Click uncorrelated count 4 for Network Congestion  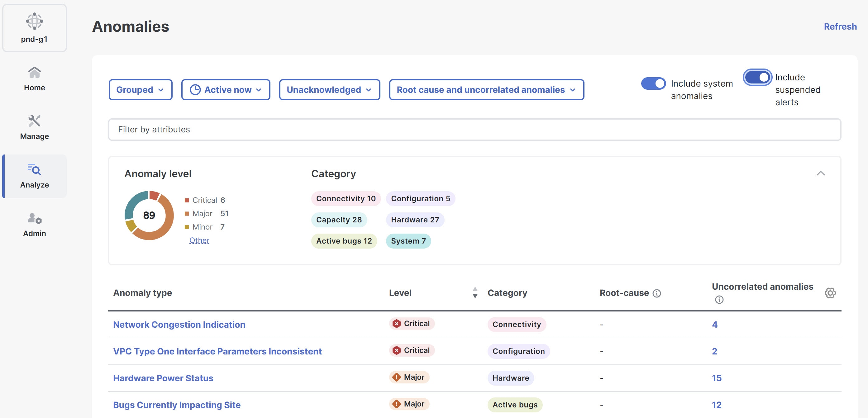pyautogui.click(x=714, y=325)
